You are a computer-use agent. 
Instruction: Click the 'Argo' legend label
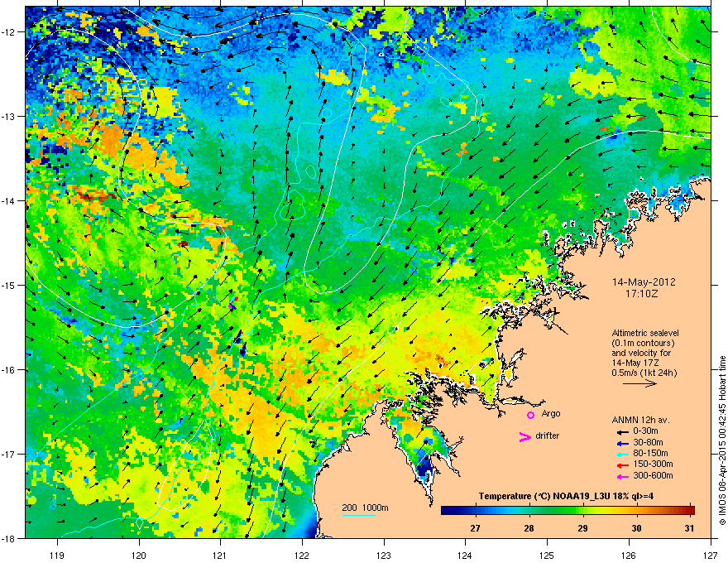tap(551, 413)
